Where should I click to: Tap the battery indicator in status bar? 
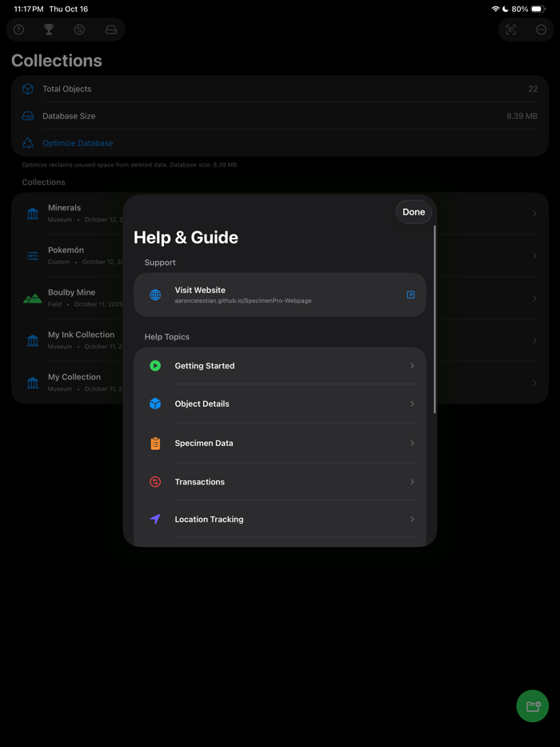click(538, 9)
